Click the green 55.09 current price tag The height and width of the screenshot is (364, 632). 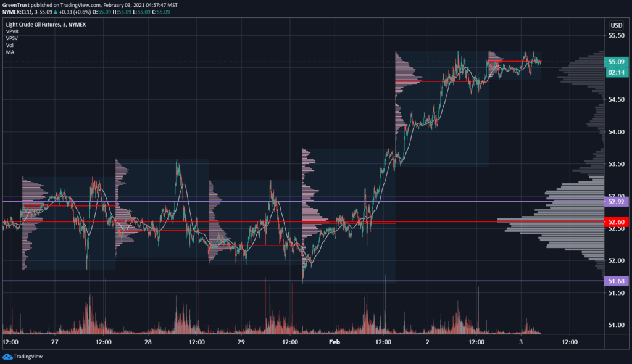click(x=617, y=62)
